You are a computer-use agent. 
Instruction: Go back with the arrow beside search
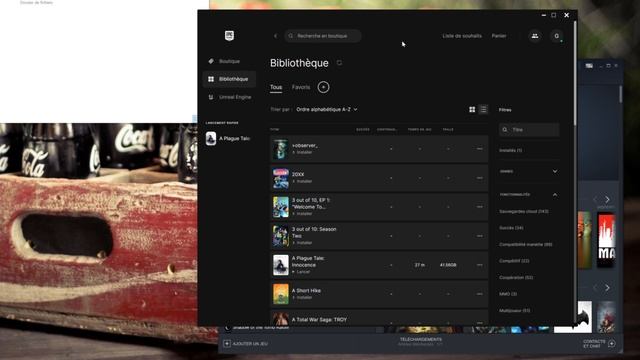pos(276,36)
